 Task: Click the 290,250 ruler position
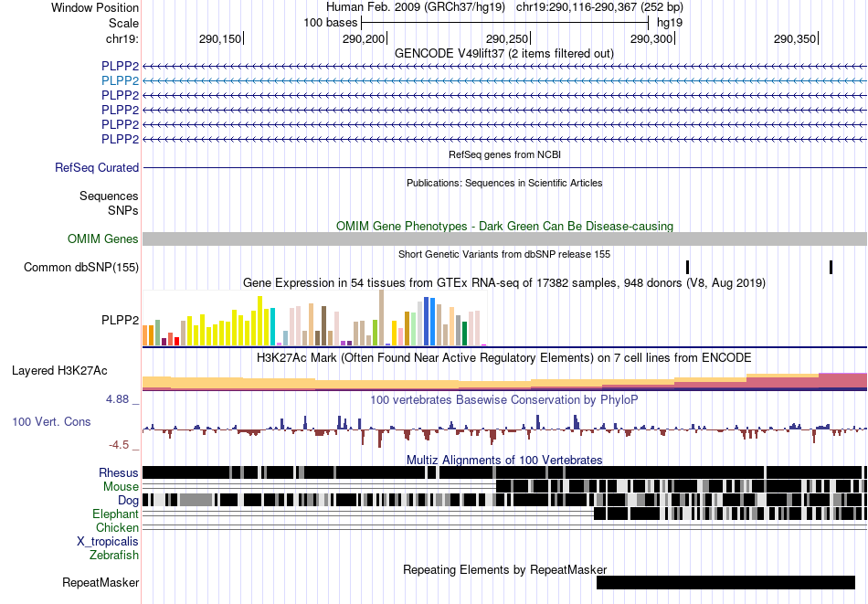tap(507, 38)
